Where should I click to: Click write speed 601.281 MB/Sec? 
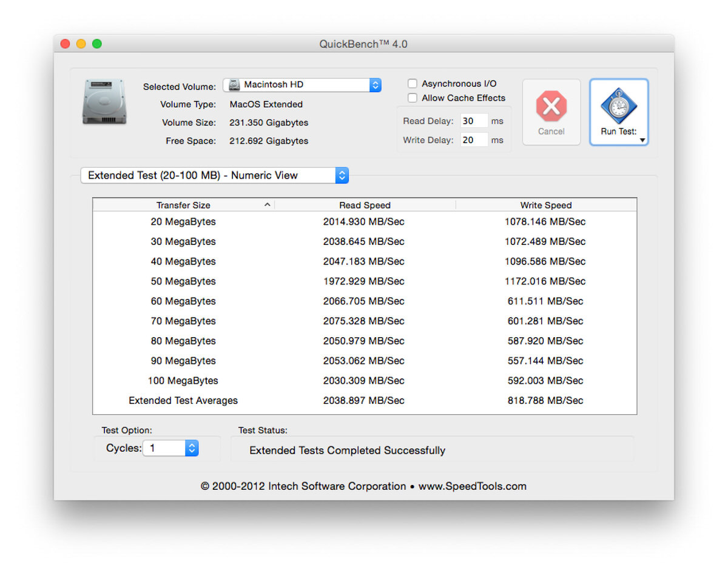tap(545, 321)
